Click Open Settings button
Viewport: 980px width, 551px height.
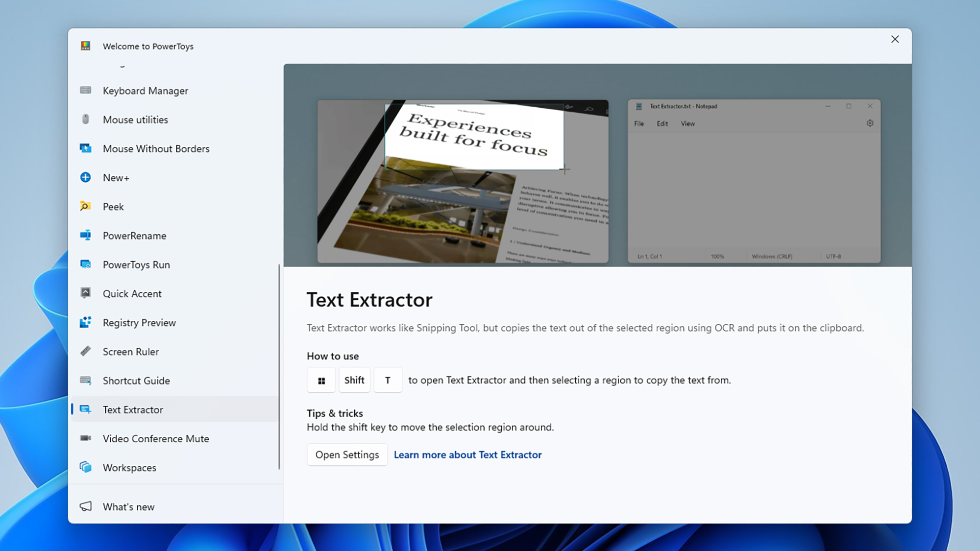[x=346, y=454]
